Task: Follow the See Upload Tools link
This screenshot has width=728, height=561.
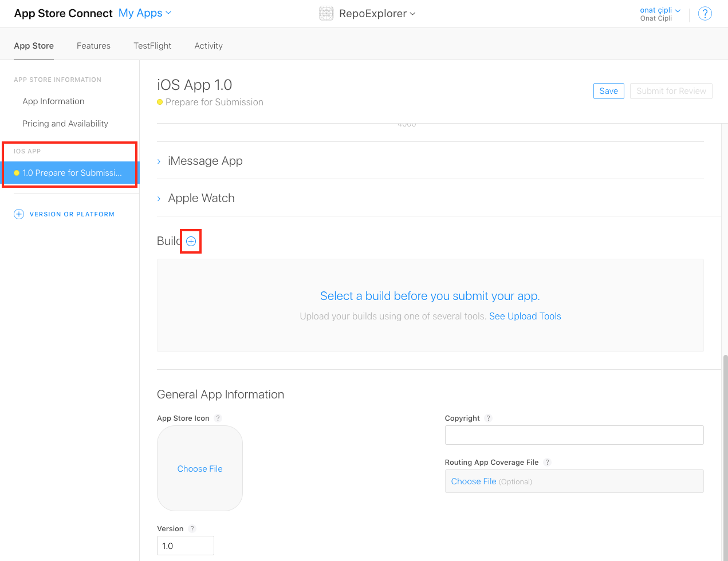Action: [x=525, y=317]
